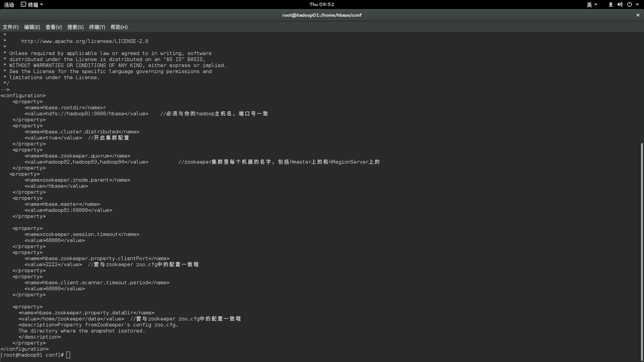Click the command prompt cursor line

coord(68,355)
